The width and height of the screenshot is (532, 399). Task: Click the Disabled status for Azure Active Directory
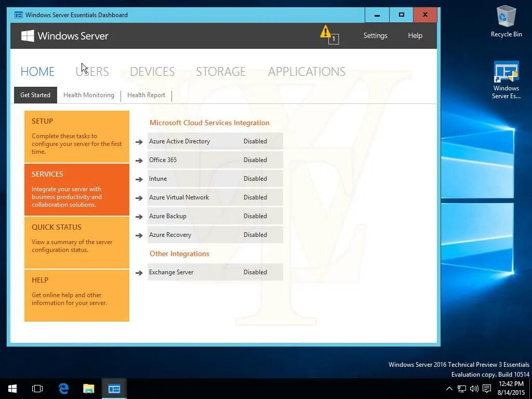click(x=255, y=141)
